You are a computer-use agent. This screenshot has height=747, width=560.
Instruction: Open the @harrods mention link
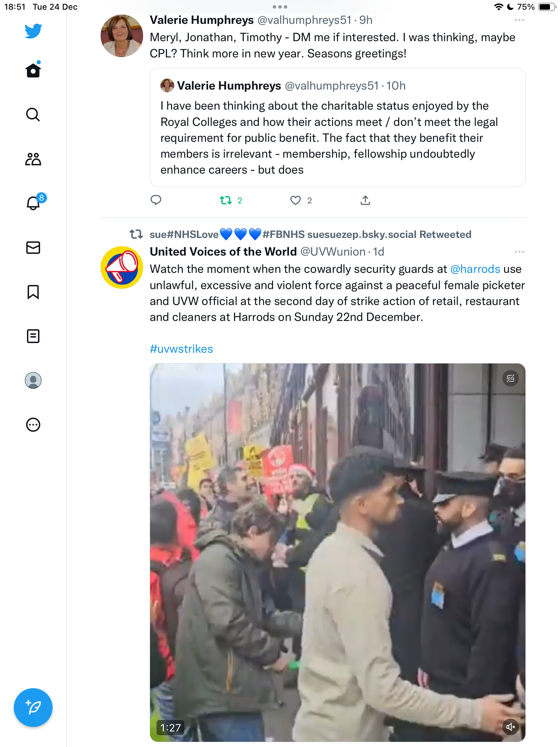pyautogui.click(x=475, y=269)
